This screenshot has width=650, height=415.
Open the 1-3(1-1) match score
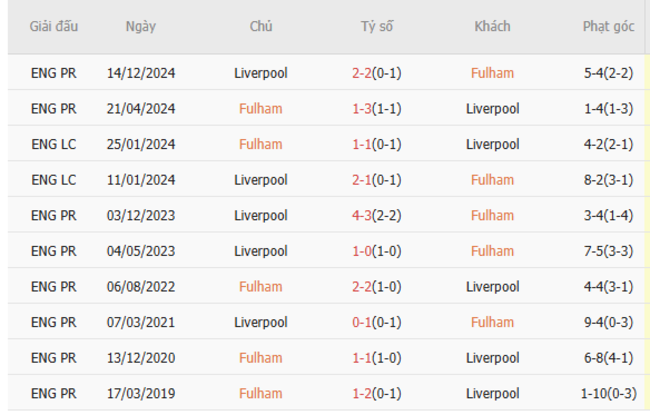[377, 109]
